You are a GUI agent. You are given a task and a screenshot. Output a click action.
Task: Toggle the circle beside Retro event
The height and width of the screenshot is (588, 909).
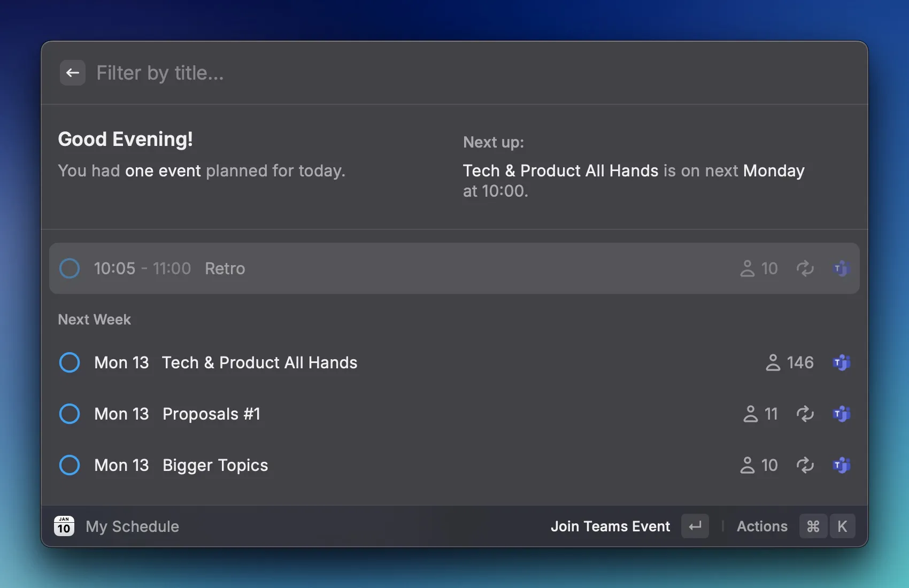pyautogui.click(x=70, y=268)
